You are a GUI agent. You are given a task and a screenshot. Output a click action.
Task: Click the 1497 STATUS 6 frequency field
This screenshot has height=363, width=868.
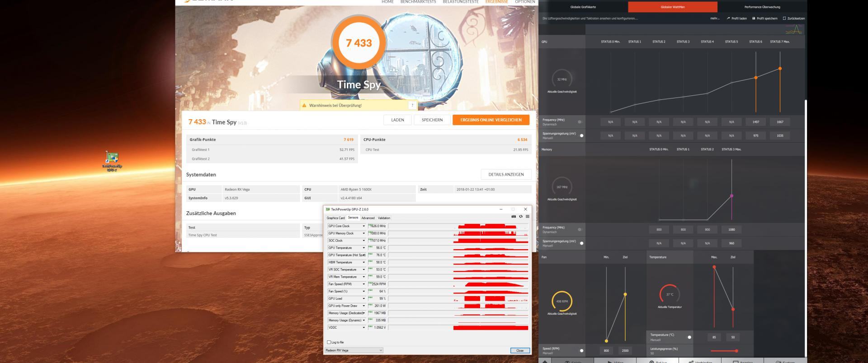pyautogui.click(x=756, y=122)
